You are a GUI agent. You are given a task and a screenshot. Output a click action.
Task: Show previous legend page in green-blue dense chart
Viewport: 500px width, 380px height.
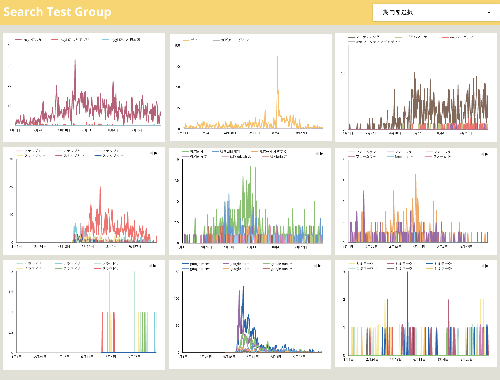click(x=317, y=154)
